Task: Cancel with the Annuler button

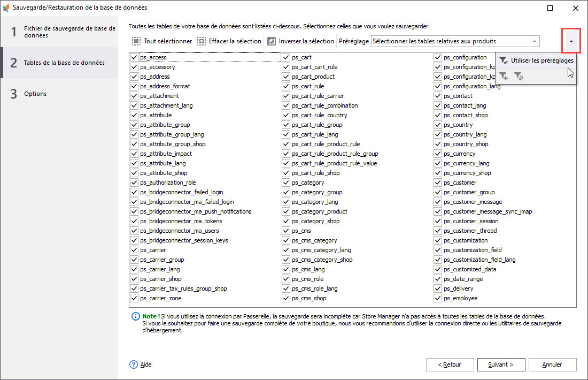Action: point(552,364)
